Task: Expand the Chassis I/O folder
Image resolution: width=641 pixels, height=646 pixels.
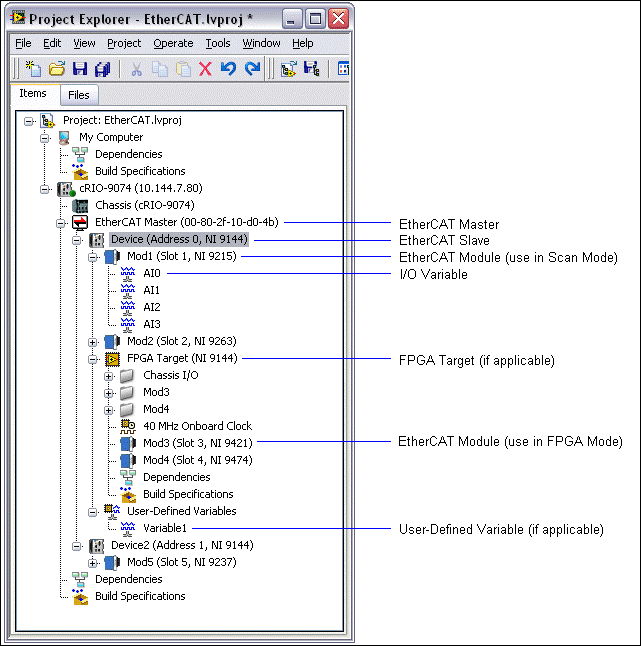Action: (x=109, y=376)
